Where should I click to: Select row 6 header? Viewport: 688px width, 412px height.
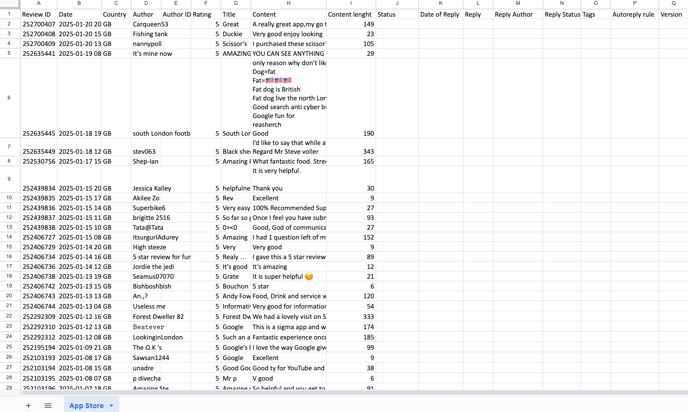tap(10, 98)
